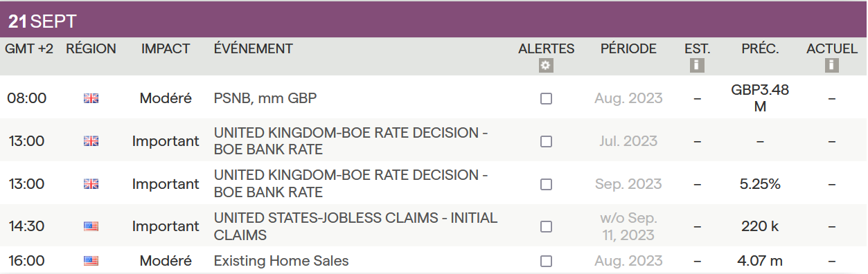Enable alert for PSNB, mm GBP
Viewport: 868px width, 274px height.
pos(546,98)
